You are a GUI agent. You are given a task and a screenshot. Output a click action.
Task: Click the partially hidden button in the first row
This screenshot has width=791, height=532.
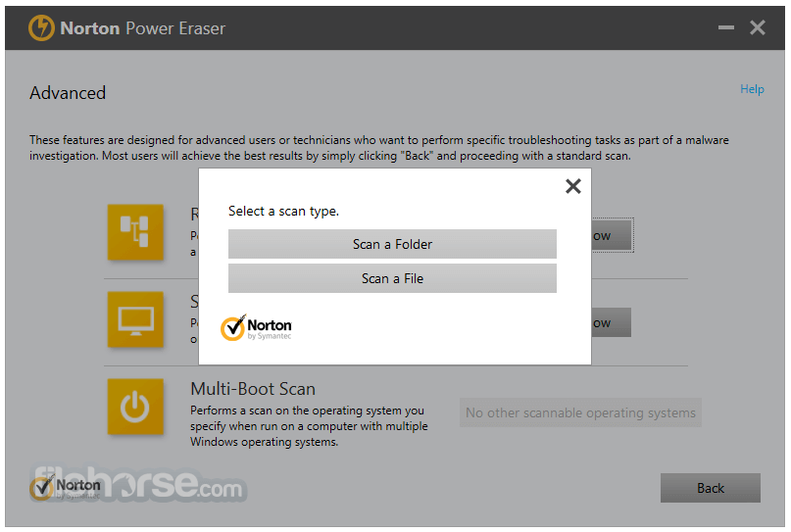pos(612,235)
